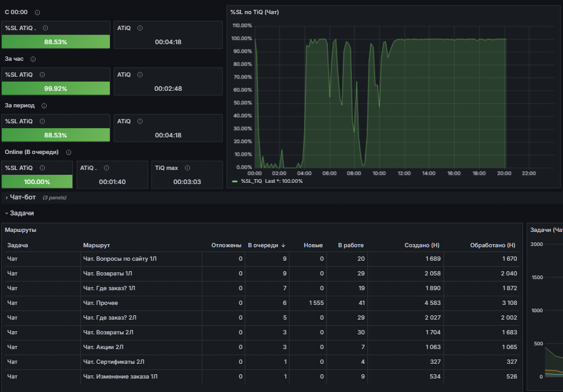This screenshot has height=392, width=563.
Task: Expand the 'Чат-бот' collapsed row
Action: click(23, 198)
